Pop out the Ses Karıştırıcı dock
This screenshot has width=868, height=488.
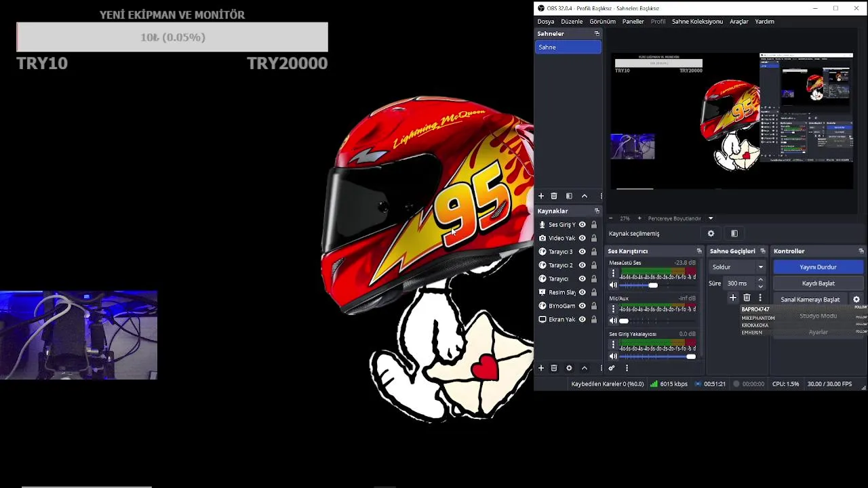click(x=699, y=251)
